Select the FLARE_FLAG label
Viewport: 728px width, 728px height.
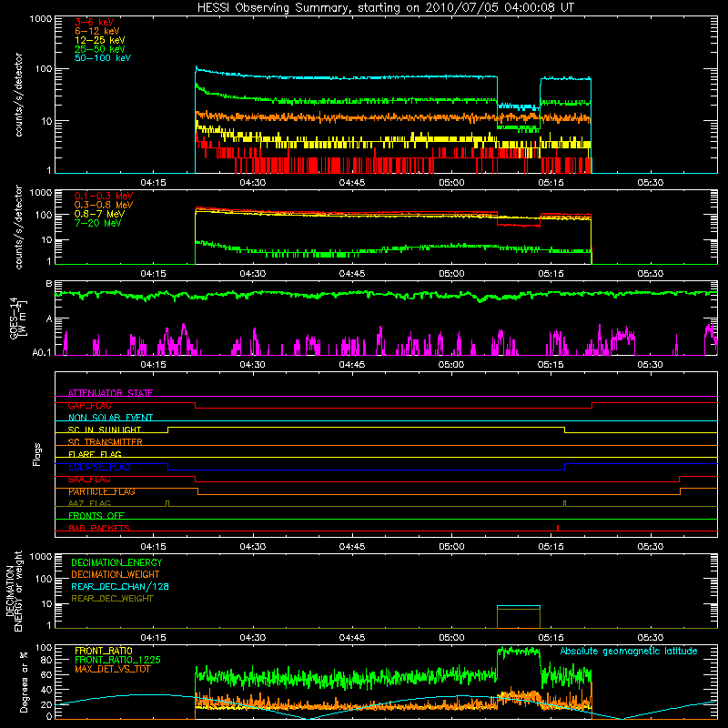pos(95,454)
